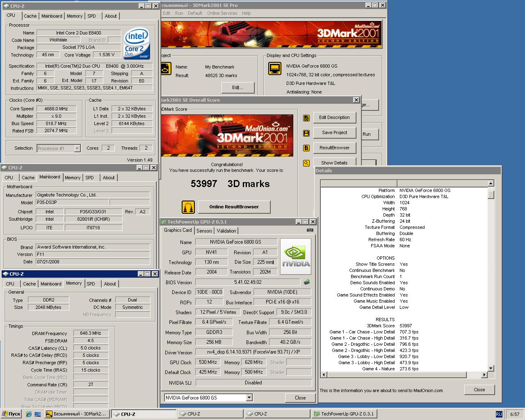The height and width of the screenshot is (420, 525).
Task: Click Close button in GPU-Z window
Action: tap(300, 398)
